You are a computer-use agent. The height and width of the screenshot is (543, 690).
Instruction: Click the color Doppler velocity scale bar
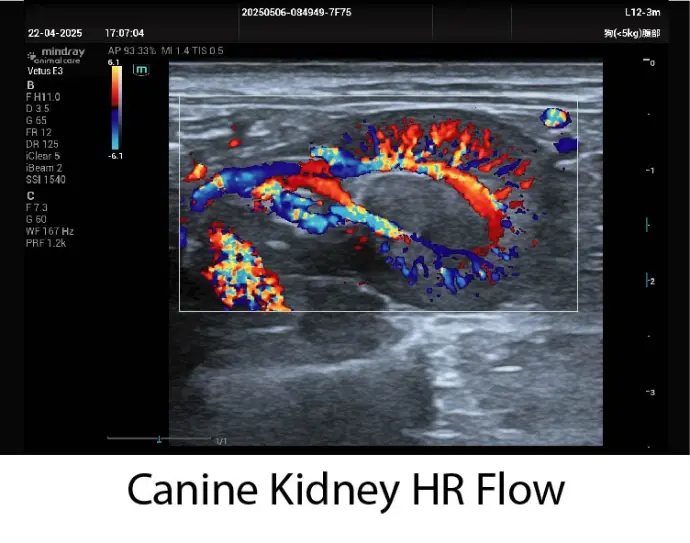pos(116,108)
